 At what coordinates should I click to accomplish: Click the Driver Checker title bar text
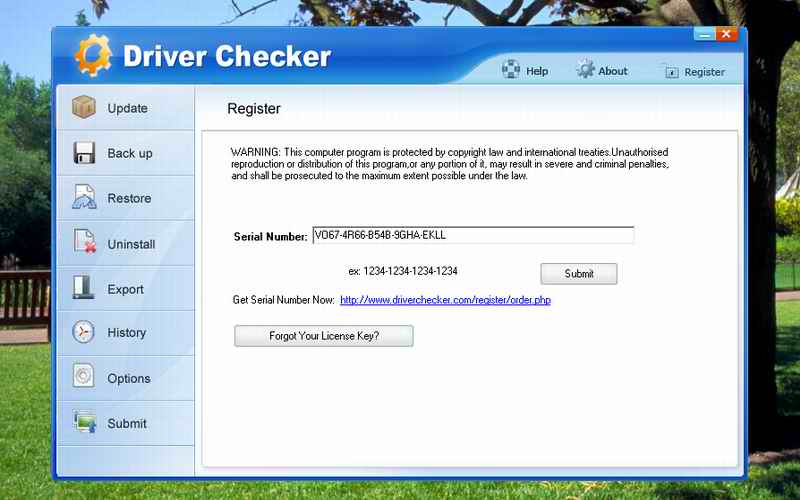(226, 56)
